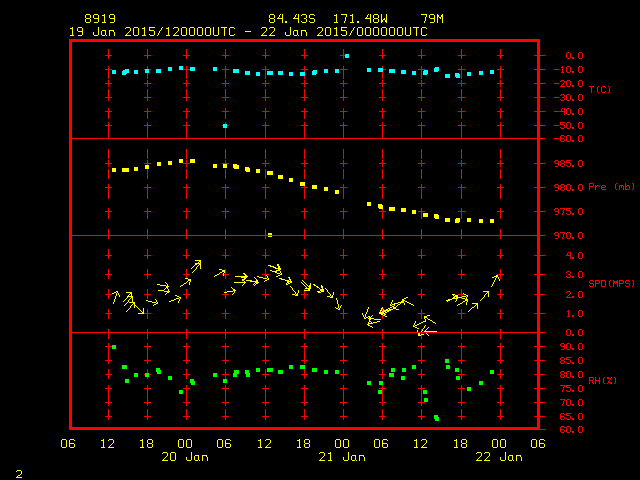
Task: Select the -40.0 temperature tick label
Action: [x=569, y=111]
